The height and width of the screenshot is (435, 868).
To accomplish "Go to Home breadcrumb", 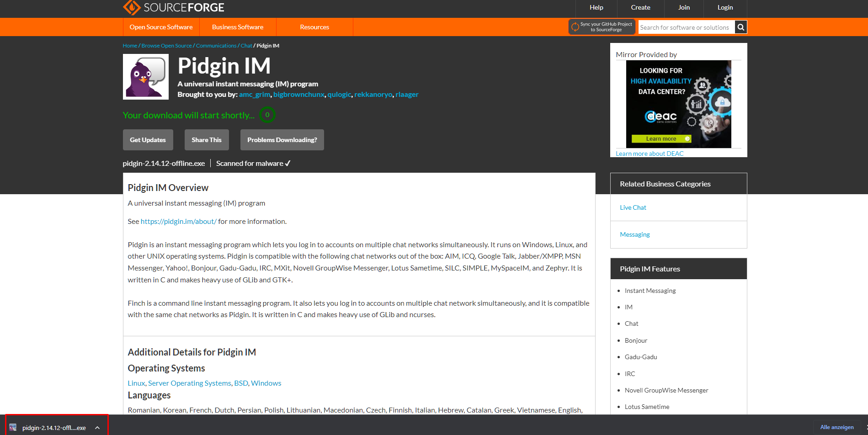I will [x=130, y=46].
